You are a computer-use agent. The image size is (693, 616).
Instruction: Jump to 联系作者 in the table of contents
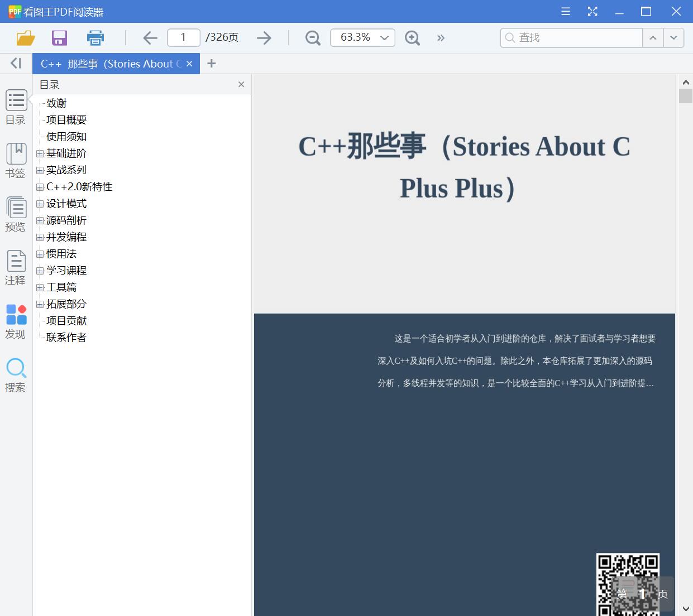[x=65, y=337]
